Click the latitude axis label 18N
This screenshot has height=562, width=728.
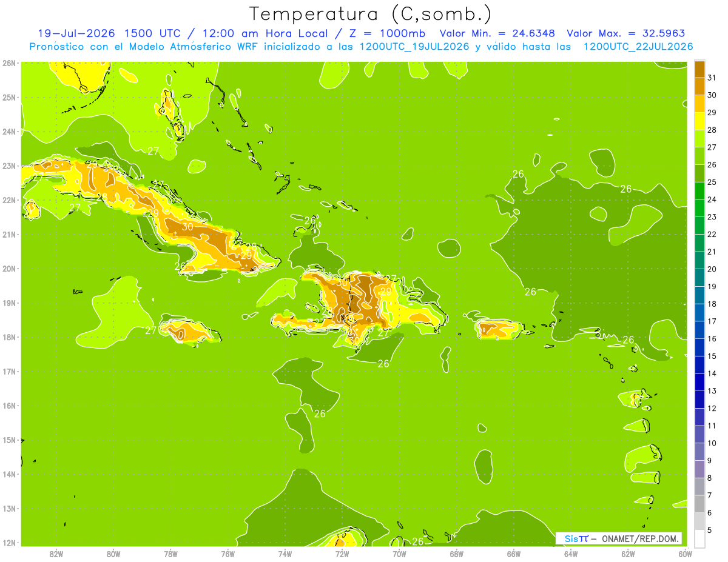[8, 337]
